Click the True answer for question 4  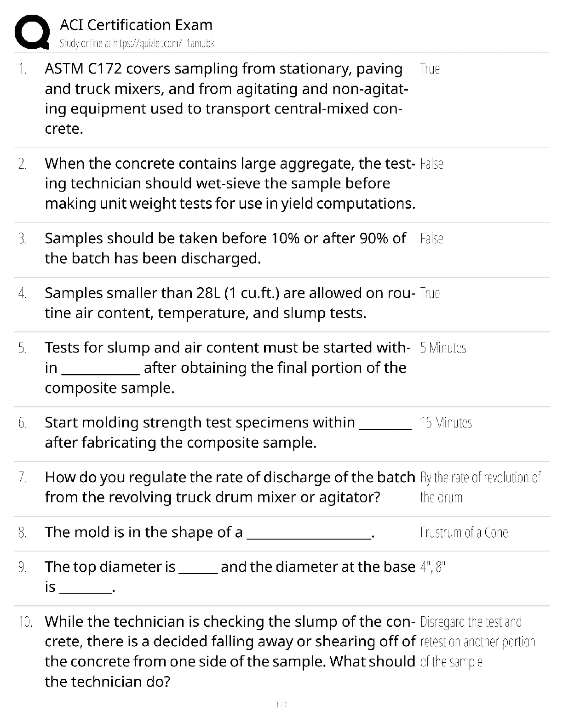[430, 293]
